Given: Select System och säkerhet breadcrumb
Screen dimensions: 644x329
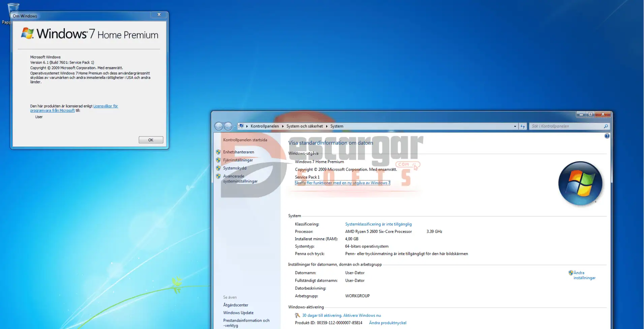Looking at the screenshot, I should pyautogui.click(x=304, y=126).
